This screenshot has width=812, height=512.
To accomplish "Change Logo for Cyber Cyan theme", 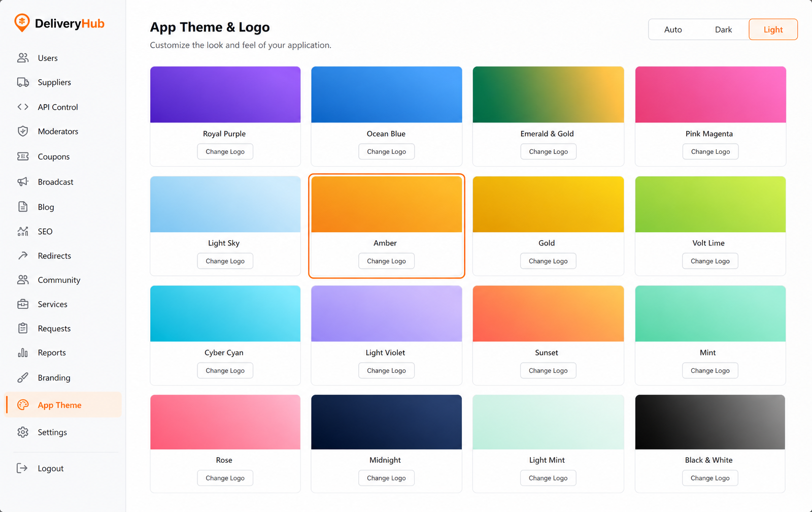I will 225,370.
